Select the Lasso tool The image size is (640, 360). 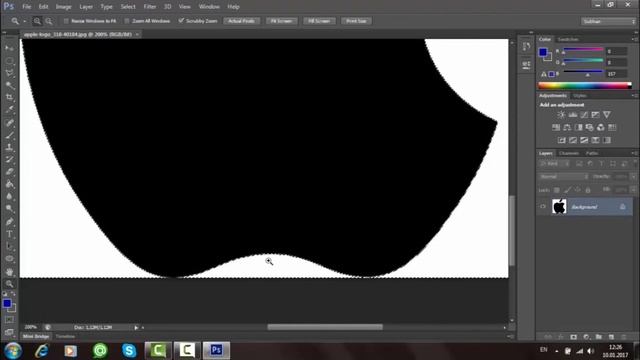click(x=9, y=73)
